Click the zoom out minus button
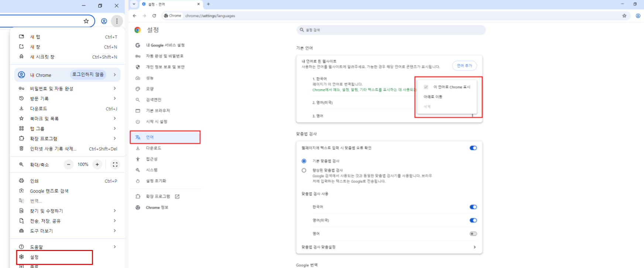The height and width of the screenshot is (268, 644). click(69, 165)
